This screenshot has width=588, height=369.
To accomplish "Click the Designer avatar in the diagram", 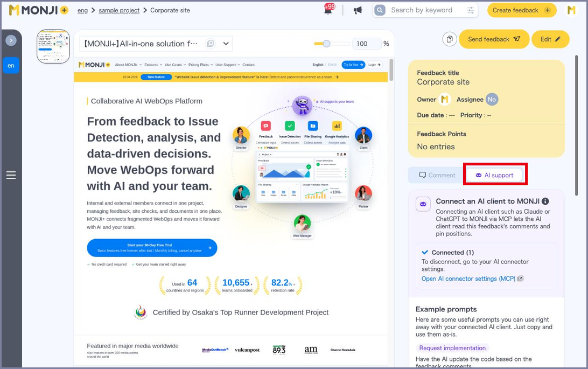I will 241,194.
